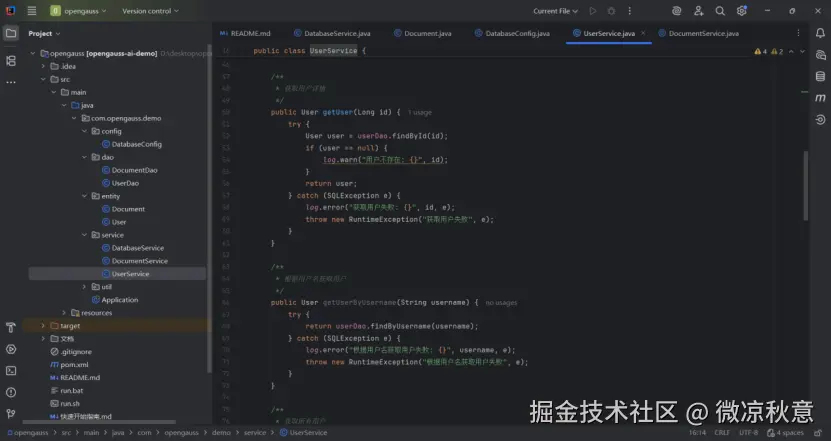Collapse the dao package
Screen dimensions: 831x442
pyautogui.click(x=84, y=157)
